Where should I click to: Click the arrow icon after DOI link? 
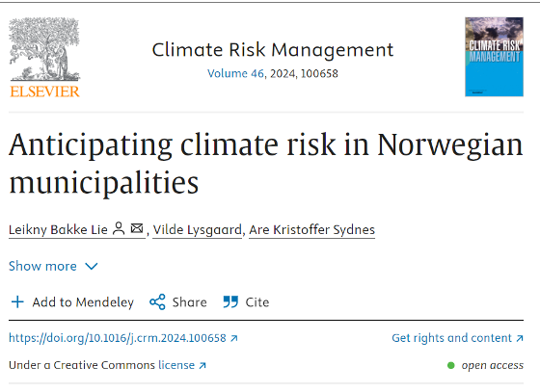[234, 338]
